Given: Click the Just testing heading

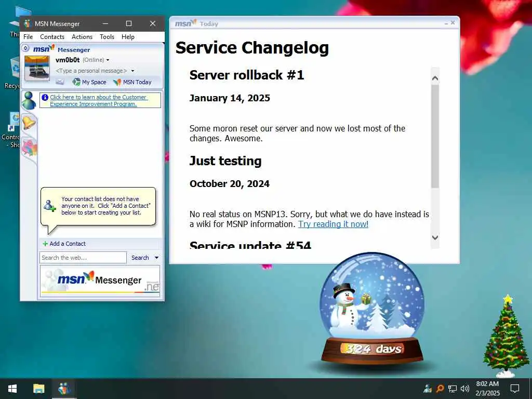Looking at the screenshot, I should pyautogui.click(x=225, y=161).
